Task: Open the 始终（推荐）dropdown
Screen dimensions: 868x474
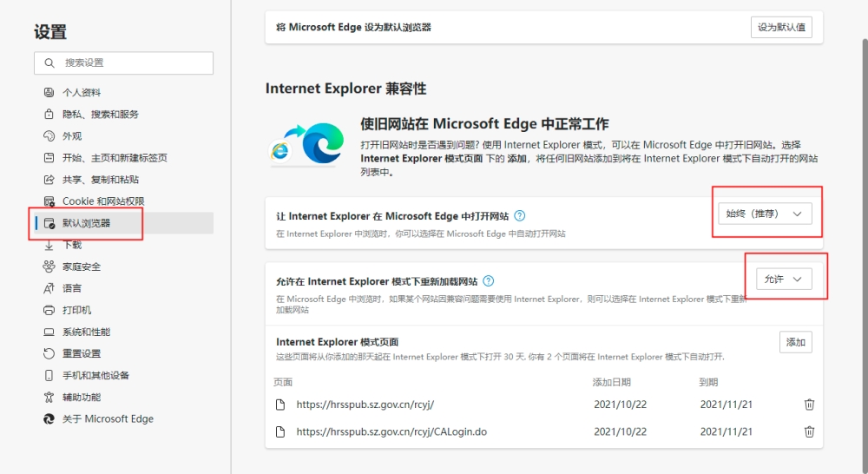Action: point(765,214)
